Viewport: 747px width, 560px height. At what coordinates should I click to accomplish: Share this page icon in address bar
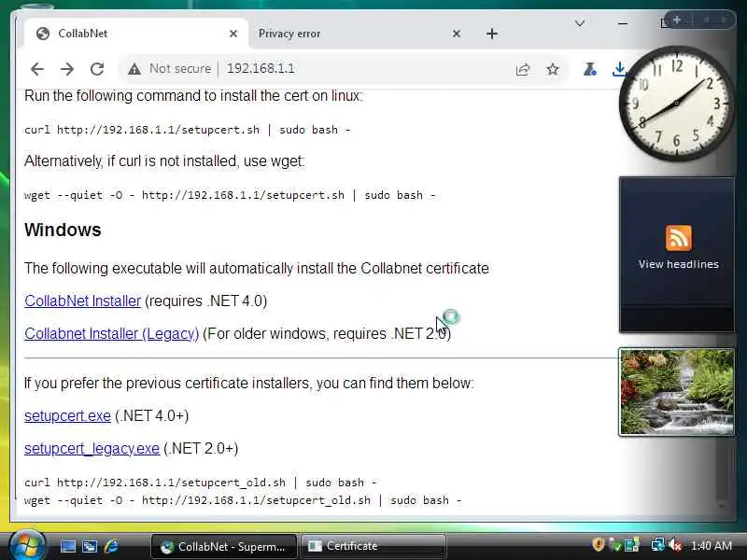(x=523, y=69)
